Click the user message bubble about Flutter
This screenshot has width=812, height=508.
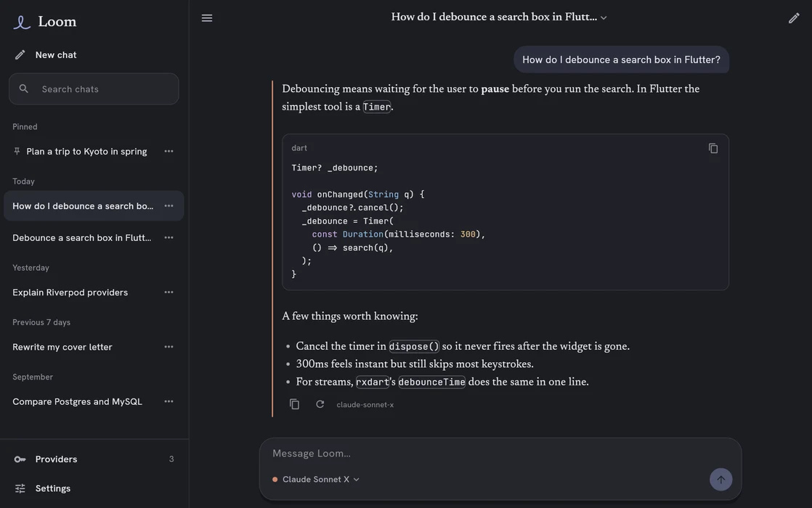click(x=621, y=60)
